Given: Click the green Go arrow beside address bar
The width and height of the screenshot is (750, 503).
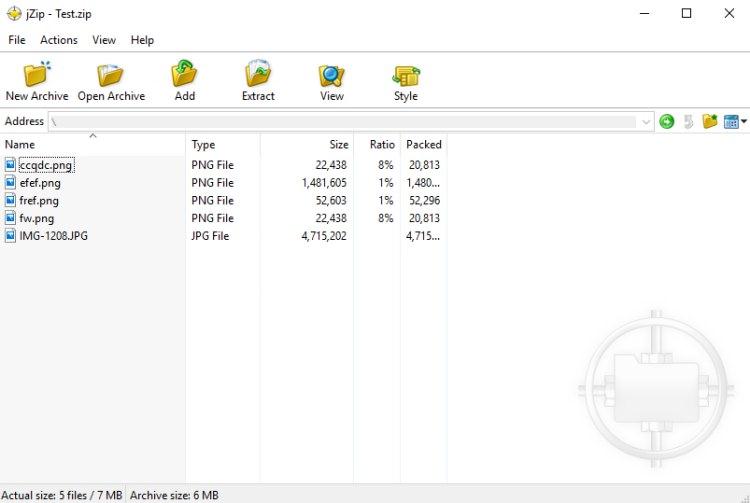Looking at the screenshot, I should pos(667,121).
